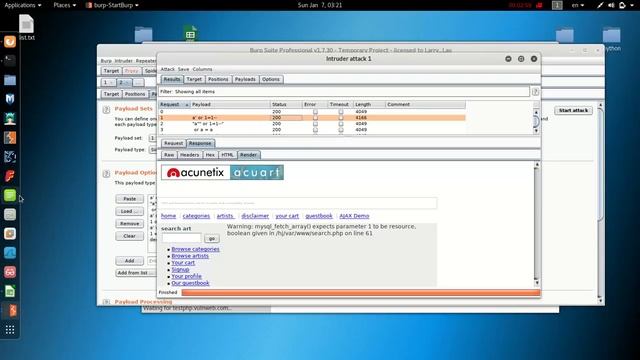Select the running Burp Suite icon in the dock
This screenshot has width=640, height=360.
pos(11,311)
